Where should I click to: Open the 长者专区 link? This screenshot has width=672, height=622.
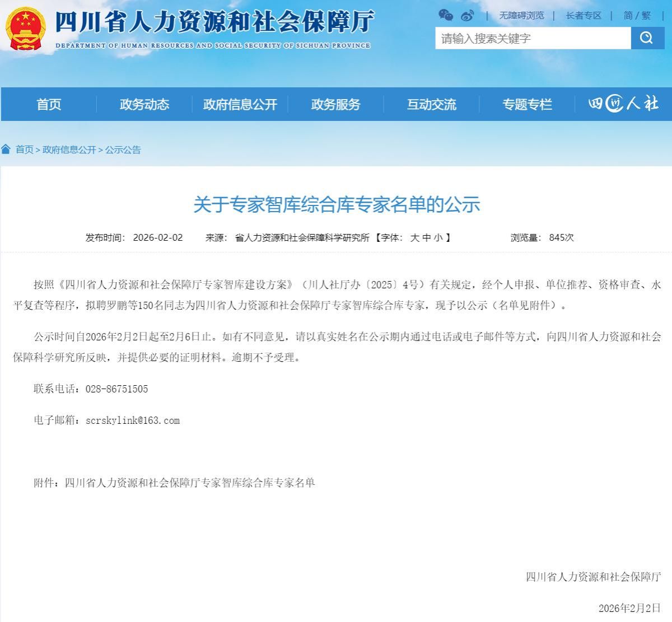pos(584,16)
